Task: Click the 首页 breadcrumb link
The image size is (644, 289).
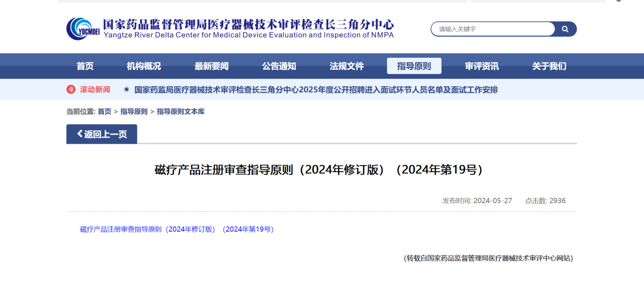Action: (104, 112)
